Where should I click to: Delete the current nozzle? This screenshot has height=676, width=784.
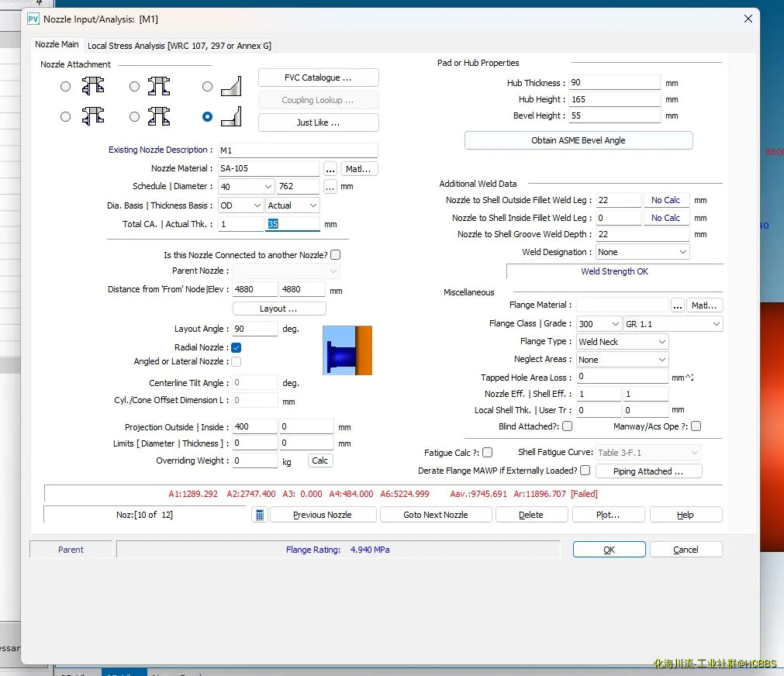[x=531, y=515]
